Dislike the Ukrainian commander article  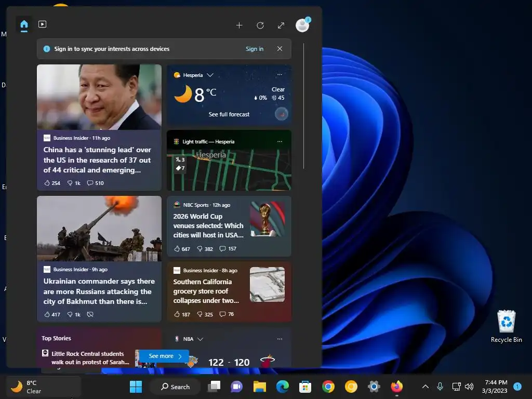pos(74,314)
